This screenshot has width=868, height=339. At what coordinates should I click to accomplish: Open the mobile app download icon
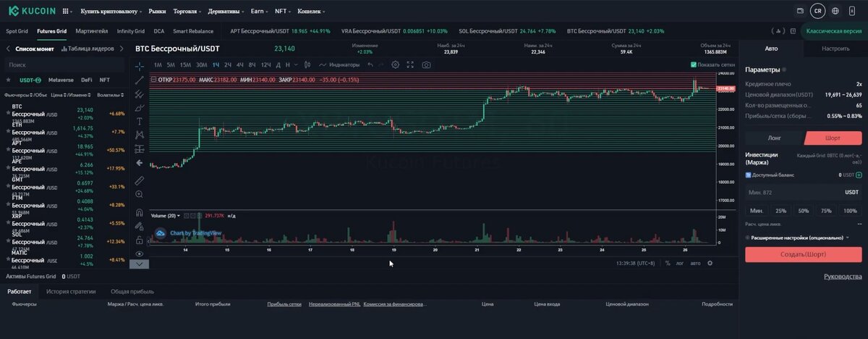point(854,11)
